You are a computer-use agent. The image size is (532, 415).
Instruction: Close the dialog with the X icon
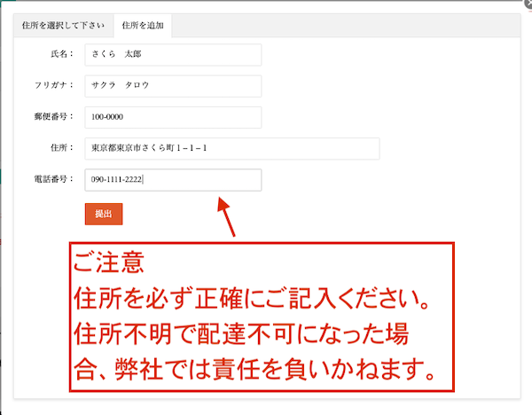click(x=528, y=4)
